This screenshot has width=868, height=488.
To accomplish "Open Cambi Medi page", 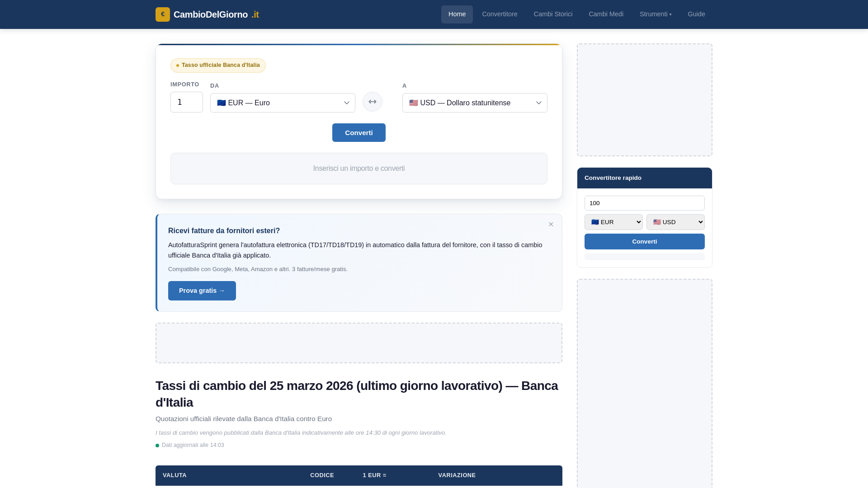I will point(606,14).
